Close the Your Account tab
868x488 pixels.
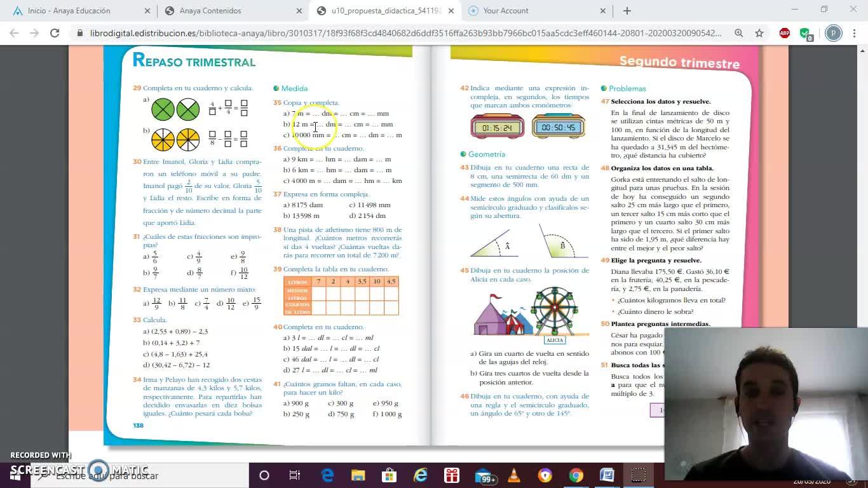603,11
